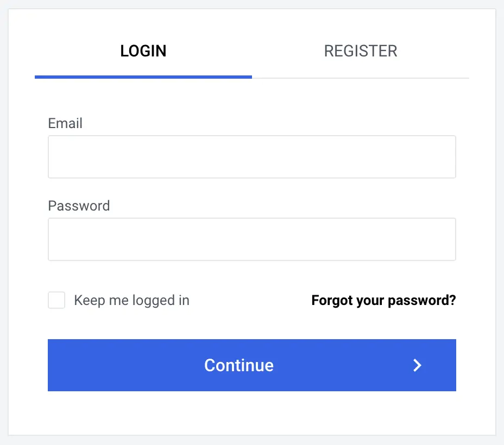Enable staying logged in via the checkbox

pyautogui.click(x=56, y=300)
